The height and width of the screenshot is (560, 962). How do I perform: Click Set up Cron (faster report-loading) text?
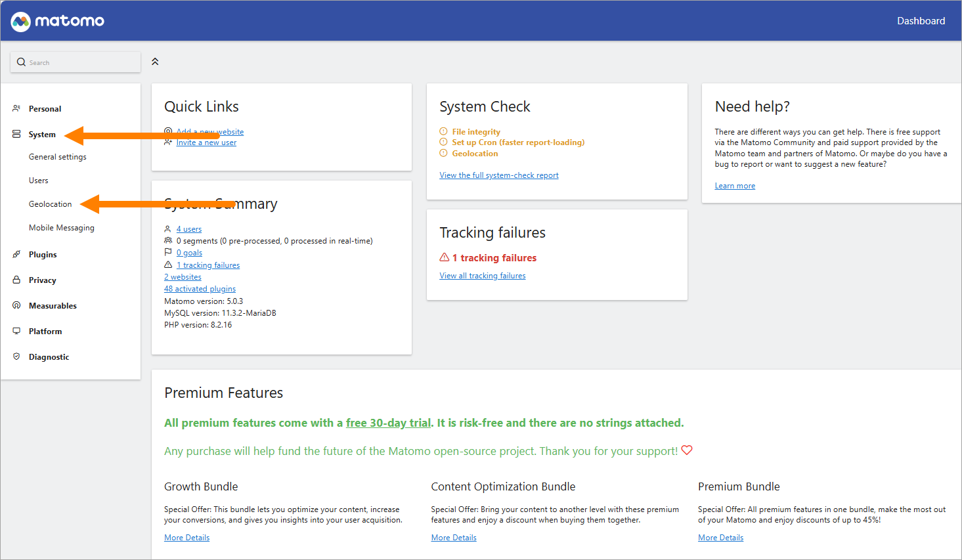[518, 142]
